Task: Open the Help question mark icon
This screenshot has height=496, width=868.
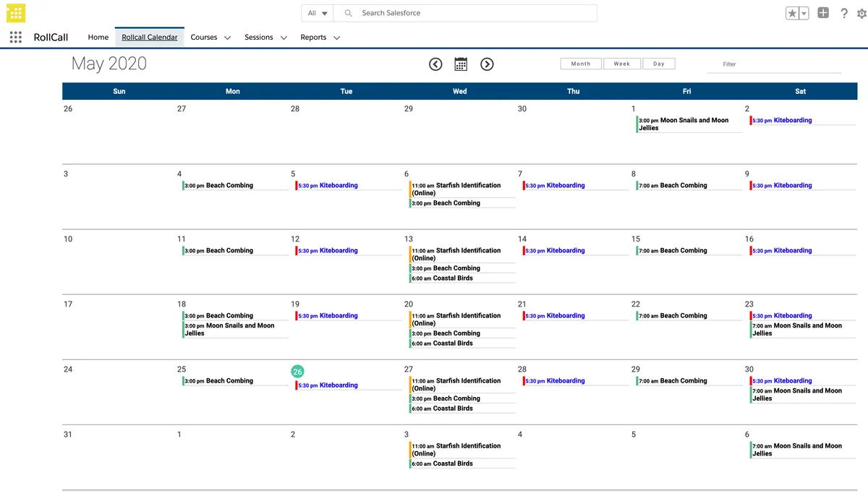Action: (x=843, y=13)
